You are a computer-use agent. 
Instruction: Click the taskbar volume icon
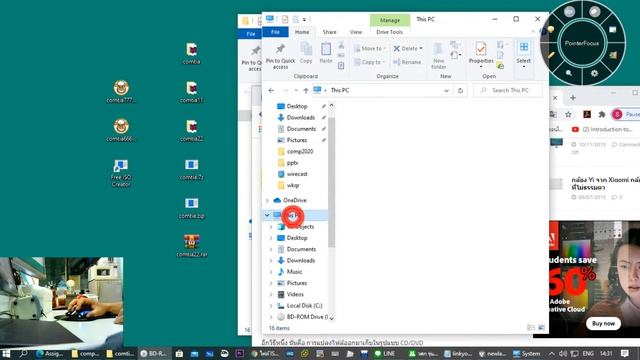pyautogui.click(x=562, y=353)
